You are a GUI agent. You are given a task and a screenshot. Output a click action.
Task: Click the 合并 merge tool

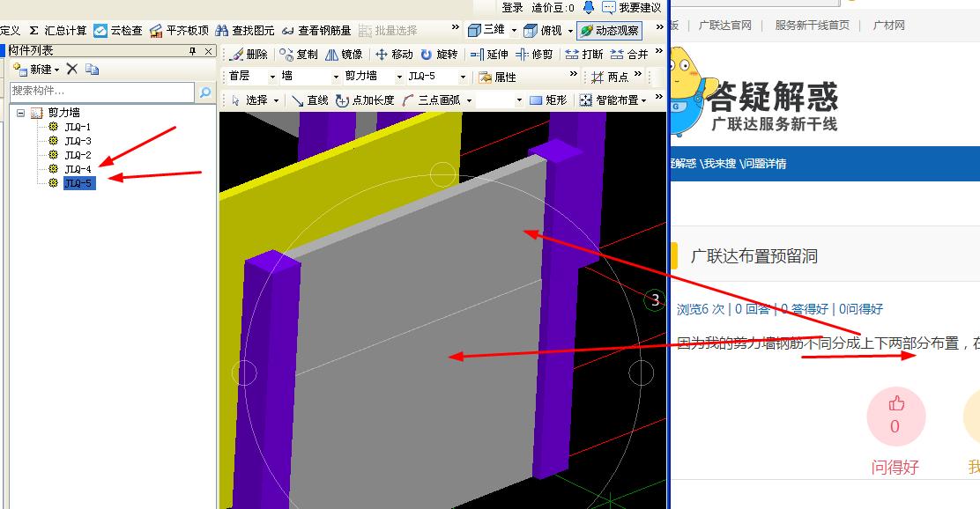pos(628,55)
